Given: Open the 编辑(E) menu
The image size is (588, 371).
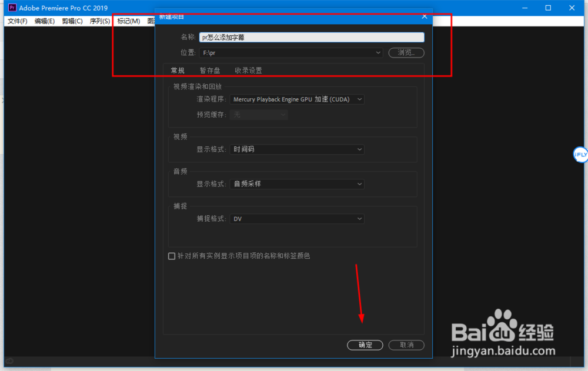Looking at the screenshot, I should point(45,21).
